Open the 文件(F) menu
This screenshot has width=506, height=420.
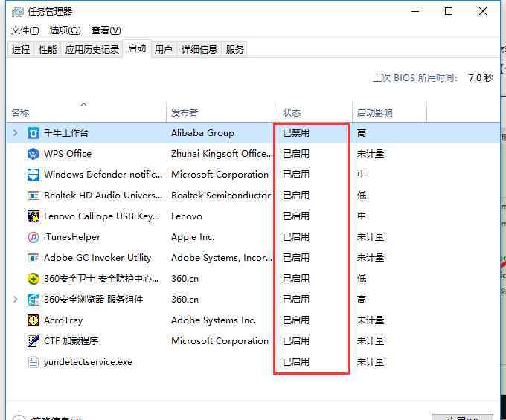pyautogui.click(x=25, y=30)
